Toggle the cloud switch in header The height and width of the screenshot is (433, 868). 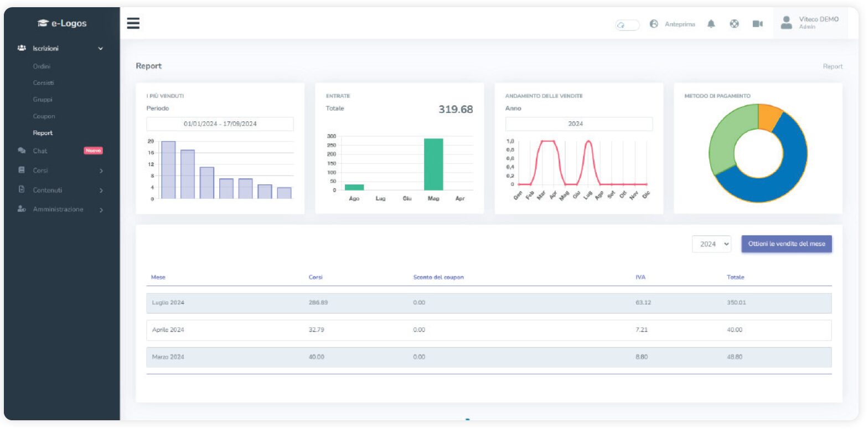point(627,25)
